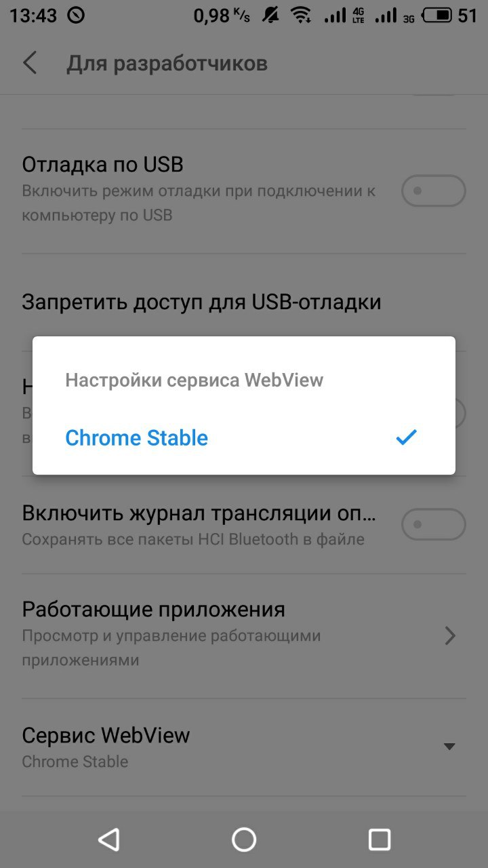This screenshot has width=488, height=868.
Task: Open the WebView service dropdown arrow
Action: point(449,747)
